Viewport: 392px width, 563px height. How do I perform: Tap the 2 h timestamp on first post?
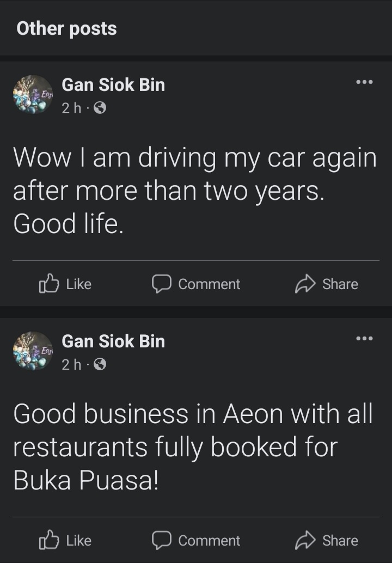71,108
